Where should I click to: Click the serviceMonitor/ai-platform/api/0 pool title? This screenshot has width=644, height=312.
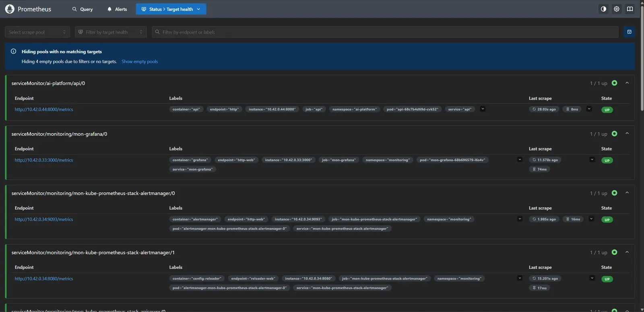48,83
